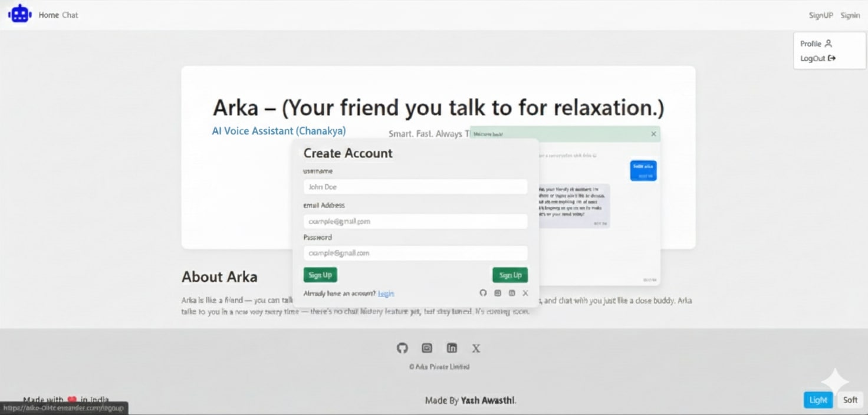Click the Signin link in the top bar

tap(850, 15)
